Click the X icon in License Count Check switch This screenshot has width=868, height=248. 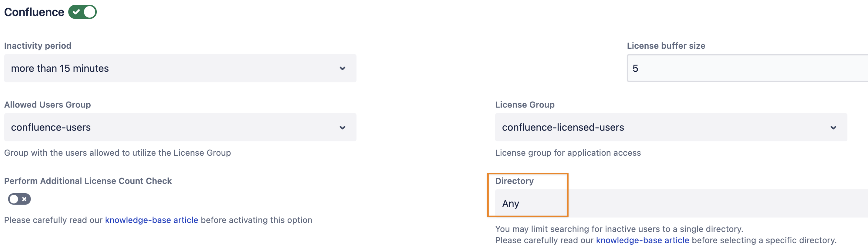tap(24, 199)
